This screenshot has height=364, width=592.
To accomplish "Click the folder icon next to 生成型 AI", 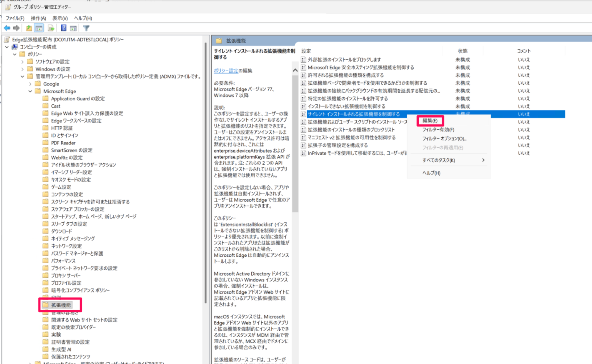I will pyautogui.click(x=46, y=349).
